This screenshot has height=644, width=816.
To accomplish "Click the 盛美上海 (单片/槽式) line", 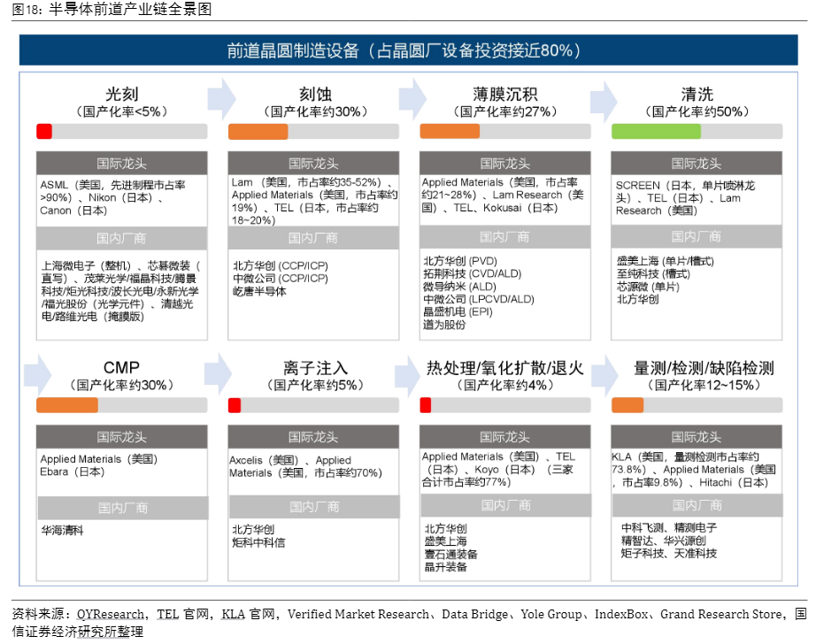I will 665,261.
